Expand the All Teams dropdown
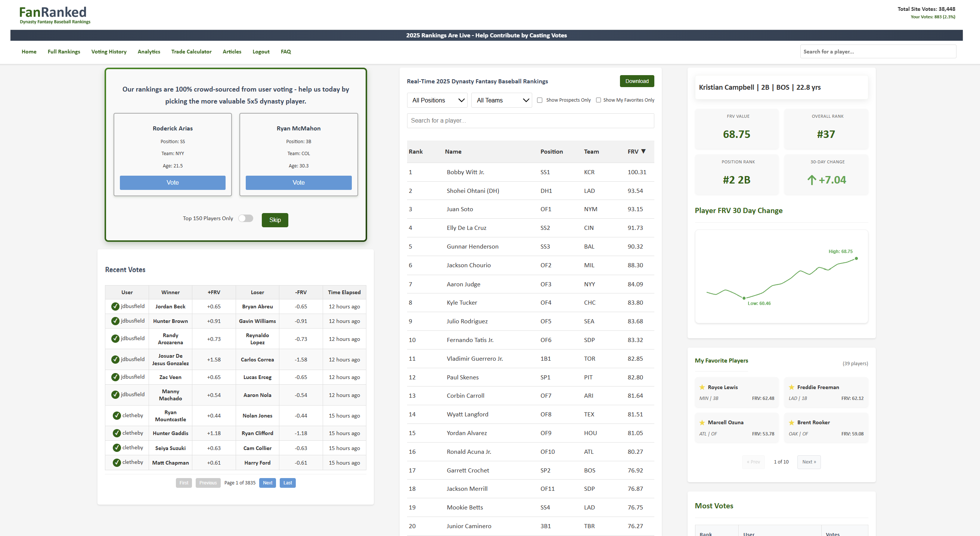 tap(502, 100)
